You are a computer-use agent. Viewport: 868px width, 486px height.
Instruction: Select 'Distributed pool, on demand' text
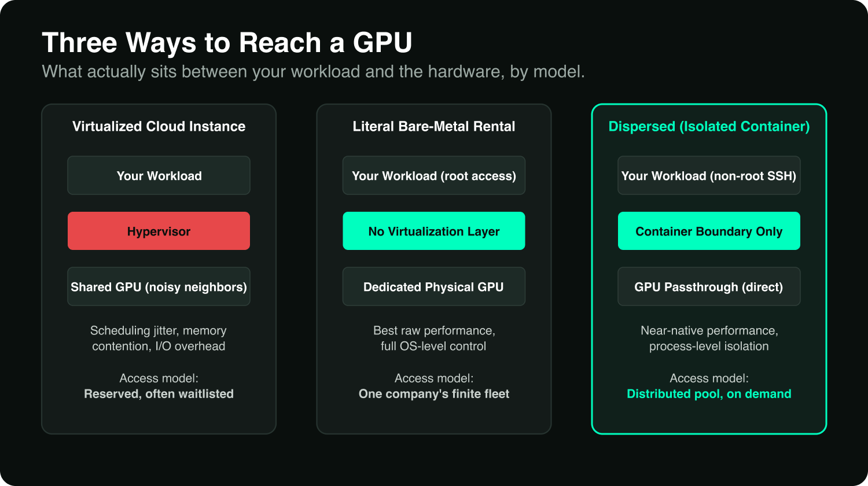click(709, 394)
